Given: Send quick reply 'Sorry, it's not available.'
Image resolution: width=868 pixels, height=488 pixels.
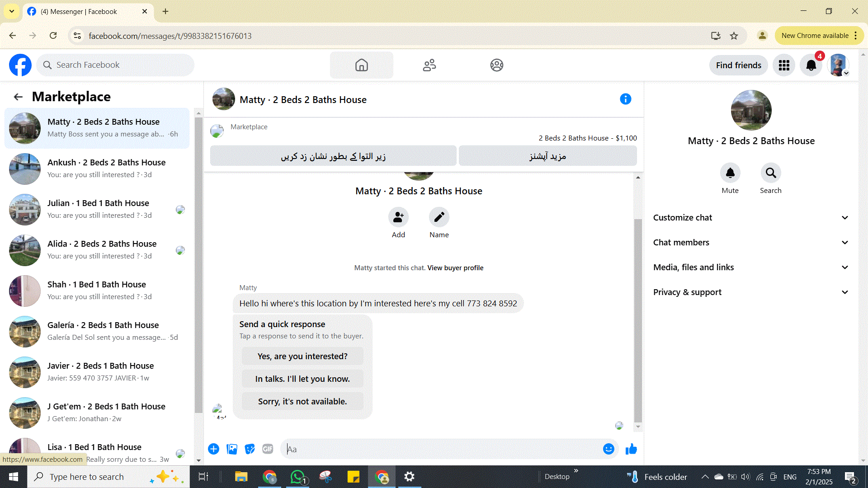Looking at the screenshot, I should coord(302,401).
